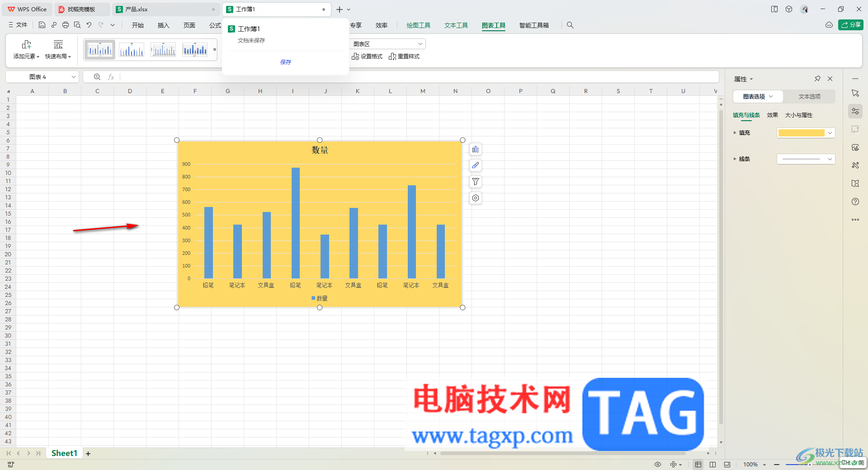Click the Format Selection button
Viewport: 868px width, 470px height.
[367, 56]
